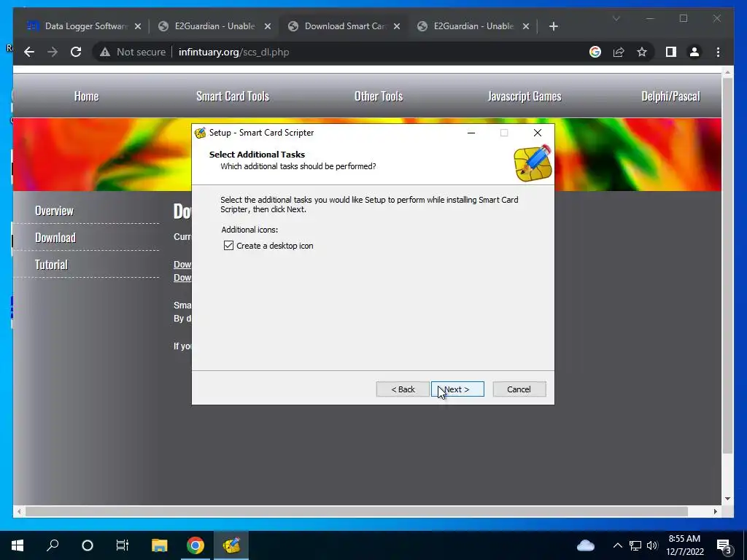Open Smart Card Tools menu

point(233,96)
